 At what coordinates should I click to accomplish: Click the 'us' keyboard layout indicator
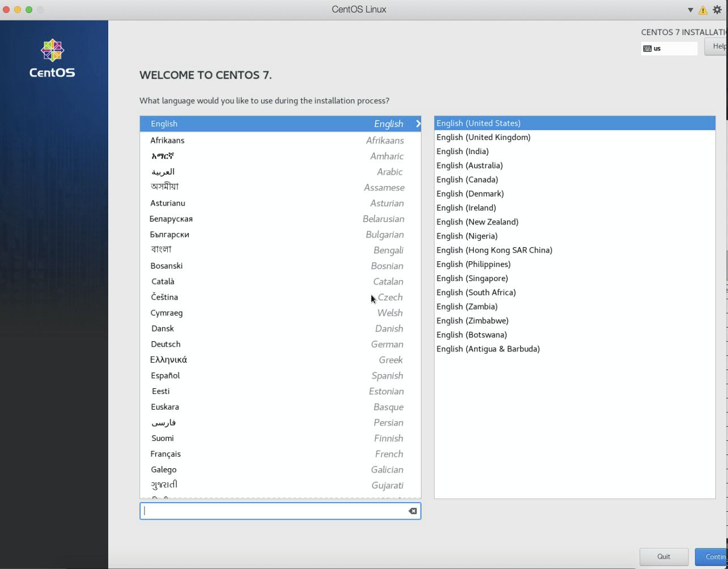[x=669, y=49]
